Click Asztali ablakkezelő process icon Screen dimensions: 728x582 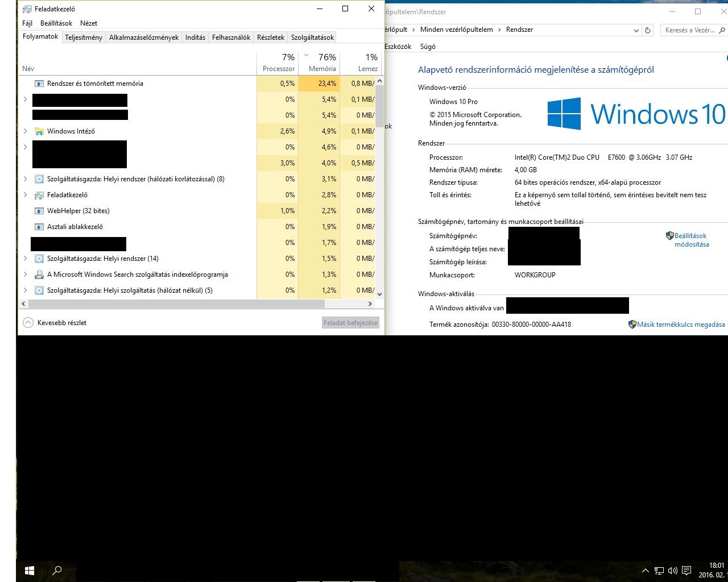point(39,227)
